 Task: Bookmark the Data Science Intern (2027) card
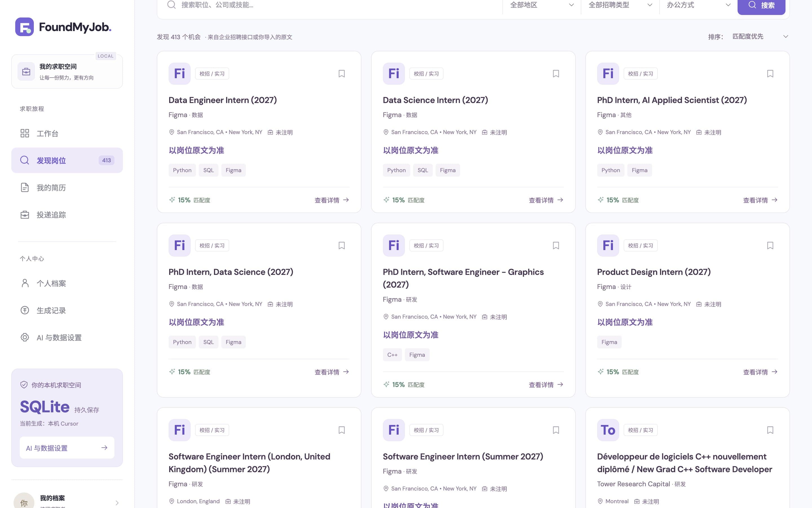(556, 74)
